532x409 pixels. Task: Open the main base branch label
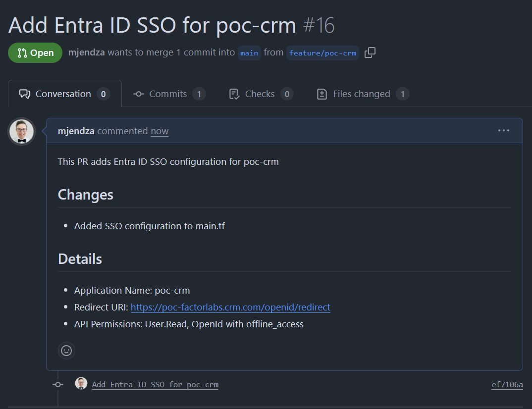click(x=249, y=53)
